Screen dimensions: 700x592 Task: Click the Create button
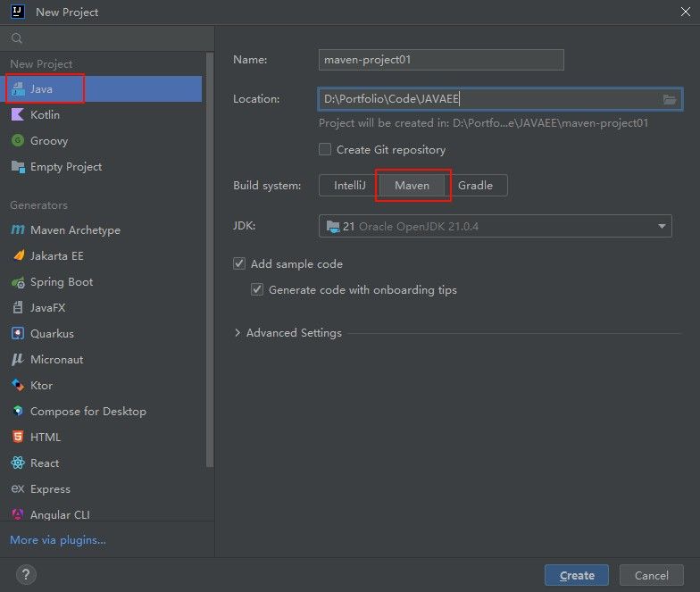tap(577, 575)
